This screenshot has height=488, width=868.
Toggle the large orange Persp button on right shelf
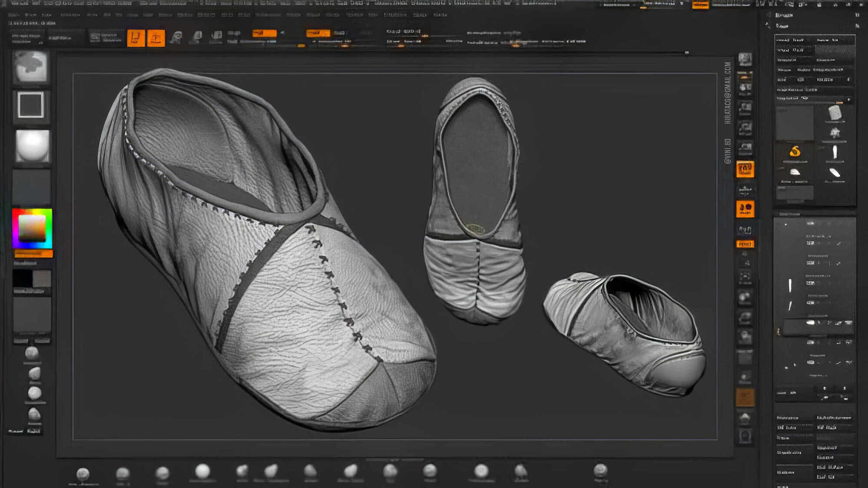[x=745, y=169]
